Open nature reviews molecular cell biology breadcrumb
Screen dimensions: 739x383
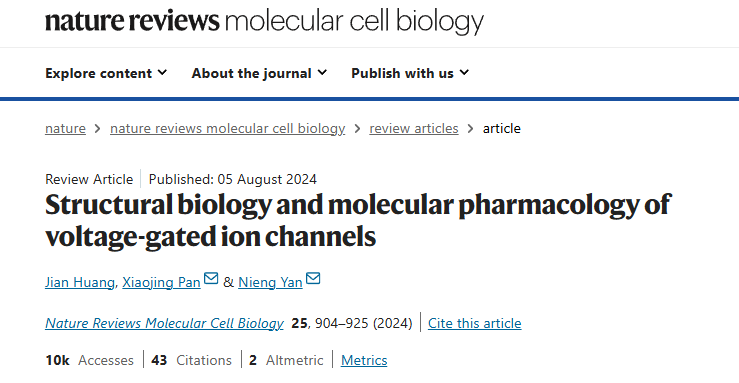point(228,128)
